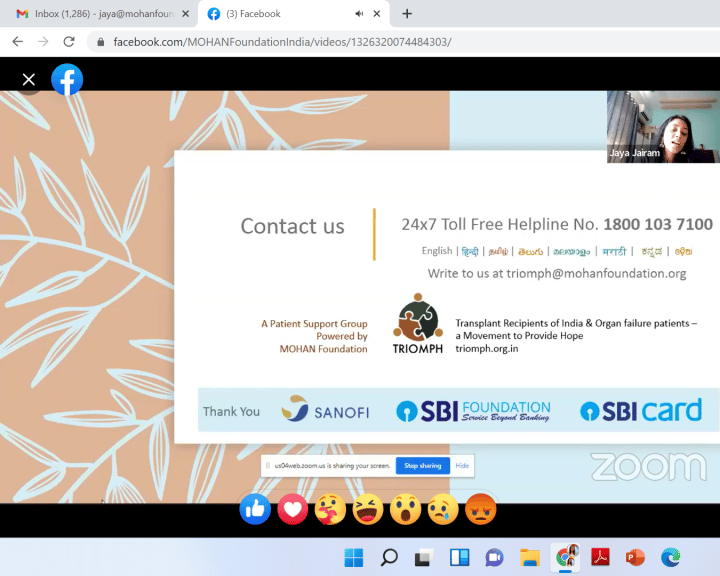
Task: Open the Widgets taskbar icon
Action: pos(459,558)
